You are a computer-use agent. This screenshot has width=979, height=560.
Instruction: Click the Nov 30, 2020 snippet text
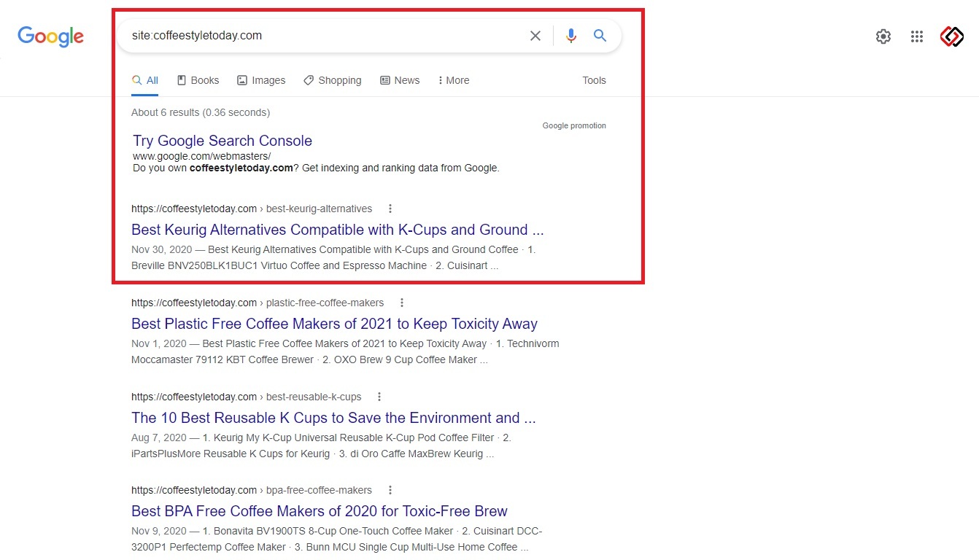coord(334,257)
